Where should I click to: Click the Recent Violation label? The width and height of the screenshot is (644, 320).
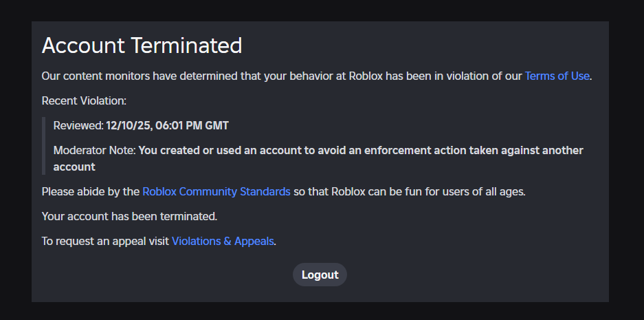click(84, 100)
